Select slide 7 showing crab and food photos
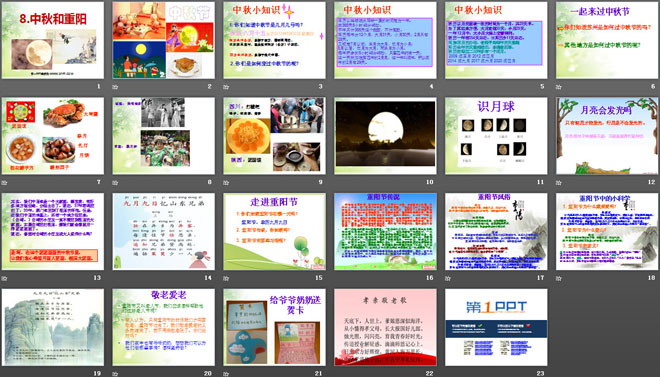660x377 pixels. pos(53,136)
